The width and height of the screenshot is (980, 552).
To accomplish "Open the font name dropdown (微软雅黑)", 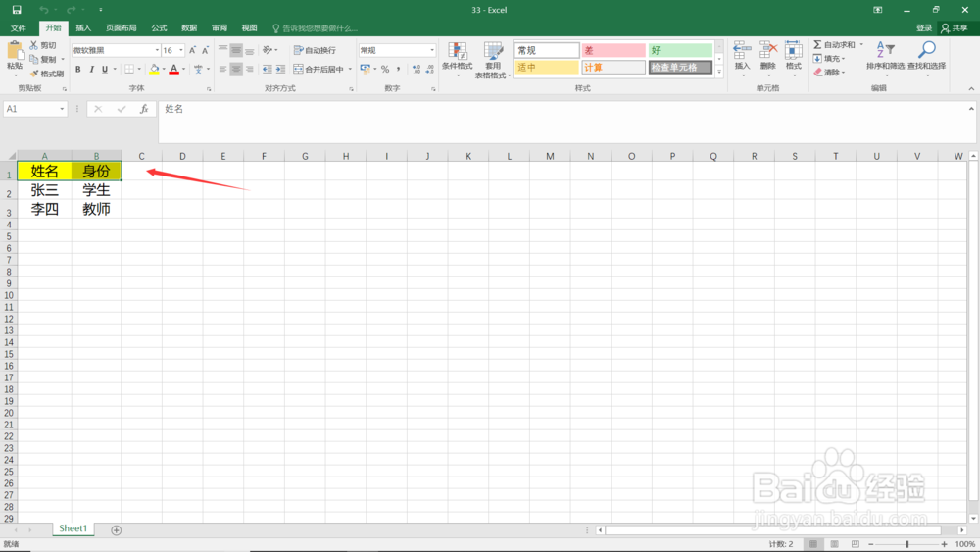I will point(157,50).
